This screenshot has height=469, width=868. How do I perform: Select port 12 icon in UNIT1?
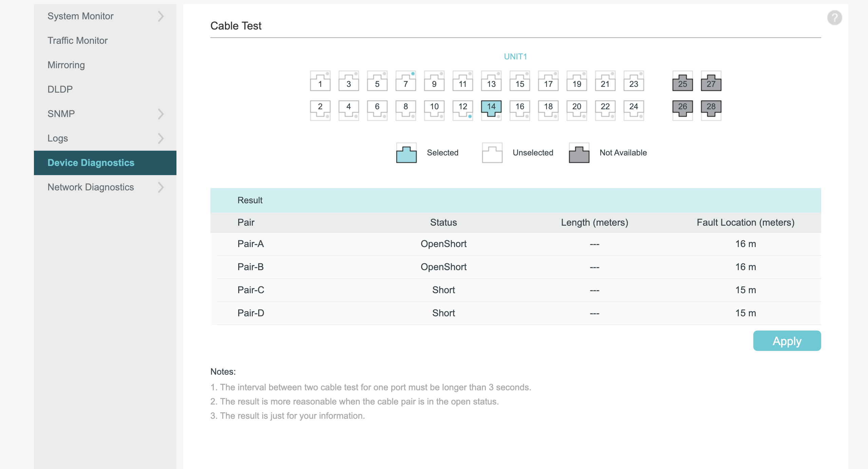pyautogui.click(x=463, y=109)
